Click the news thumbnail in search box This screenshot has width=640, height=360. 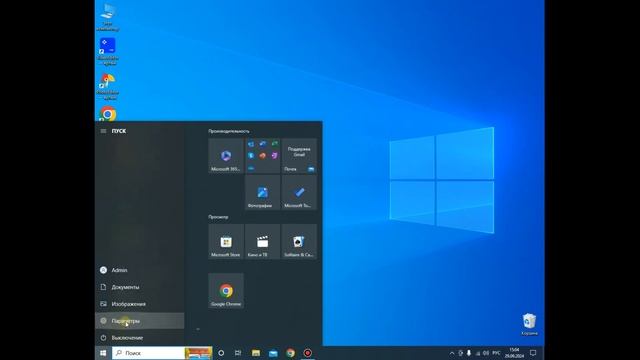(198, 353)
